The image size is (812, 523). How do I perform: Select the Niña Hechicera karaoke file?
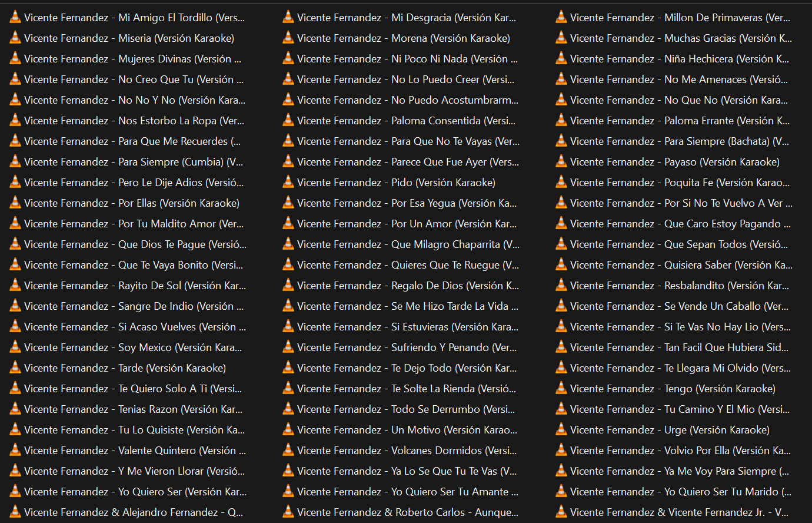(679, 59)
